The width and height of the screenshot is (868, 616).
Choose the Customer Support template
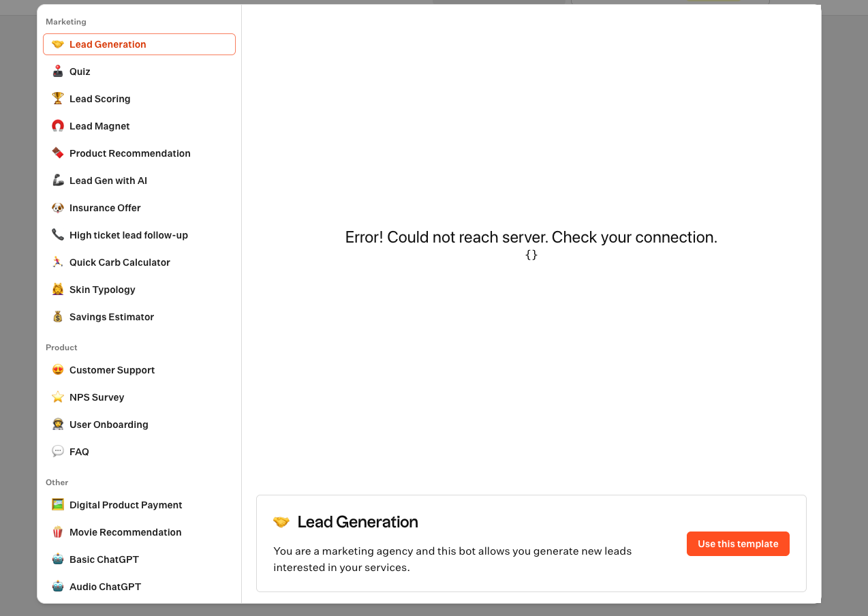(112, 370)
